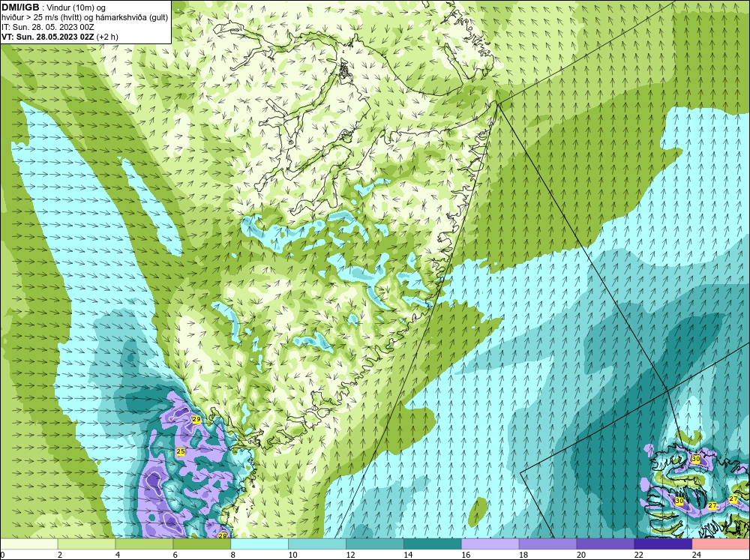Click the 8–10 m/s pale cyan legend swatch
Image resolution: width=750 pixels, height=560 pixels.
point(259,544)
